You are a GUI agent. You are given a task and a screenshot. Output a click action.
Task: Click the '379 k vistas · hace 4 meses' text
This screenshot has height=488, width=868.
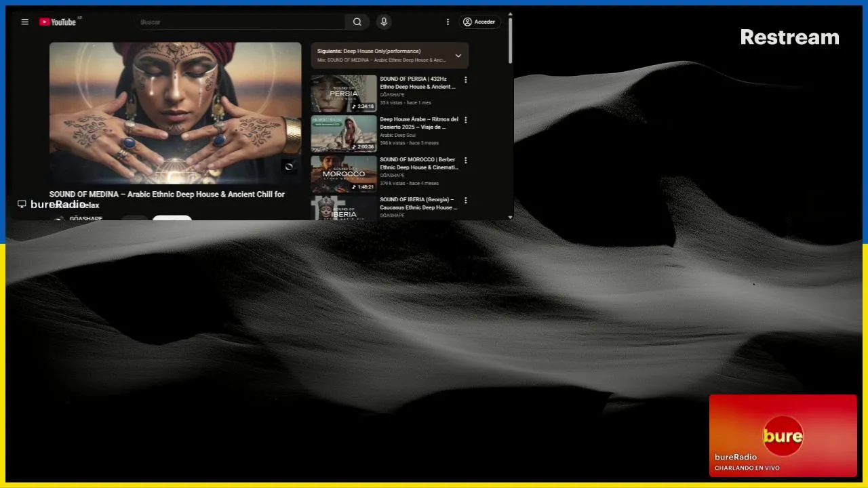click(410, 183)
